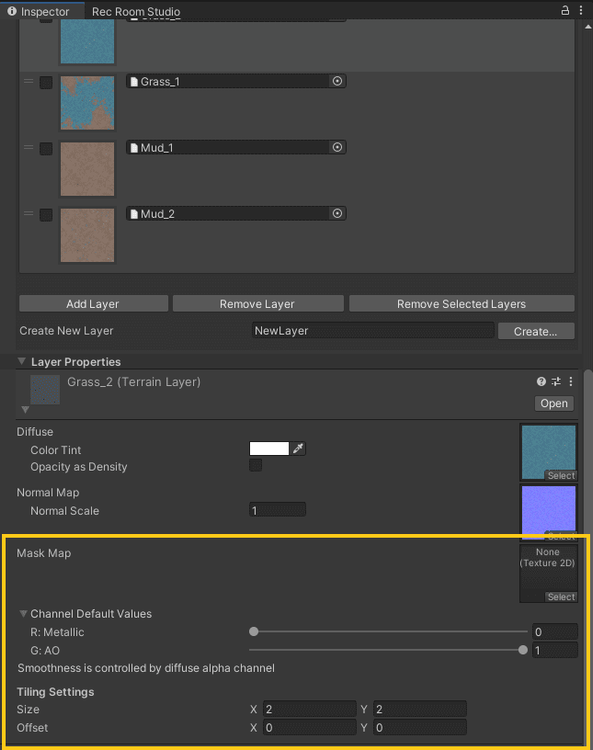Viewport: 593px width, 750px height.
Task: Click object picker circle for Mud_1
Action: coord(337,147)
